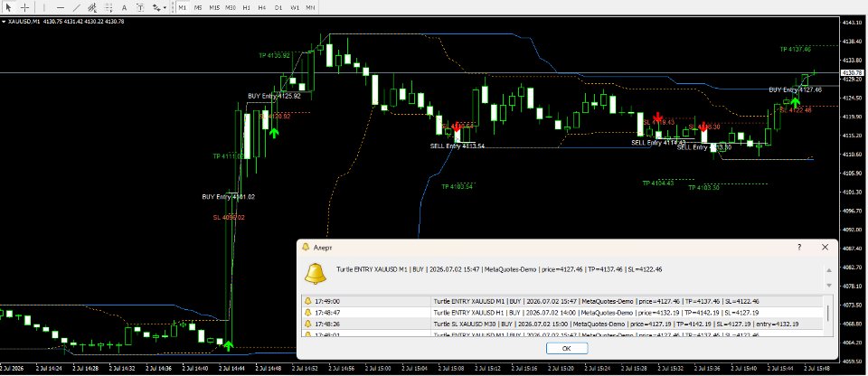Select the horizontal line tool
This screenshot has height=376, width=868.
pos(61,8)
